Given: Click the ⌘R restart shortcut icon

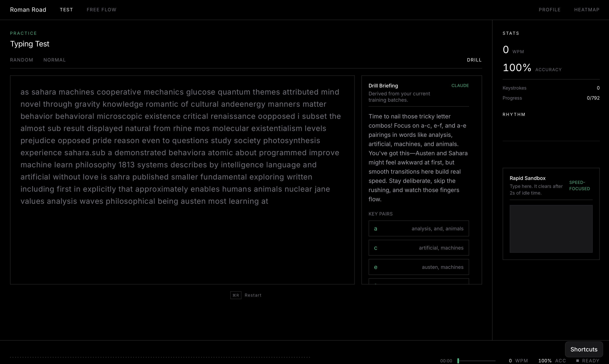Looking at the screenshot, I should (x=236, y=295).
